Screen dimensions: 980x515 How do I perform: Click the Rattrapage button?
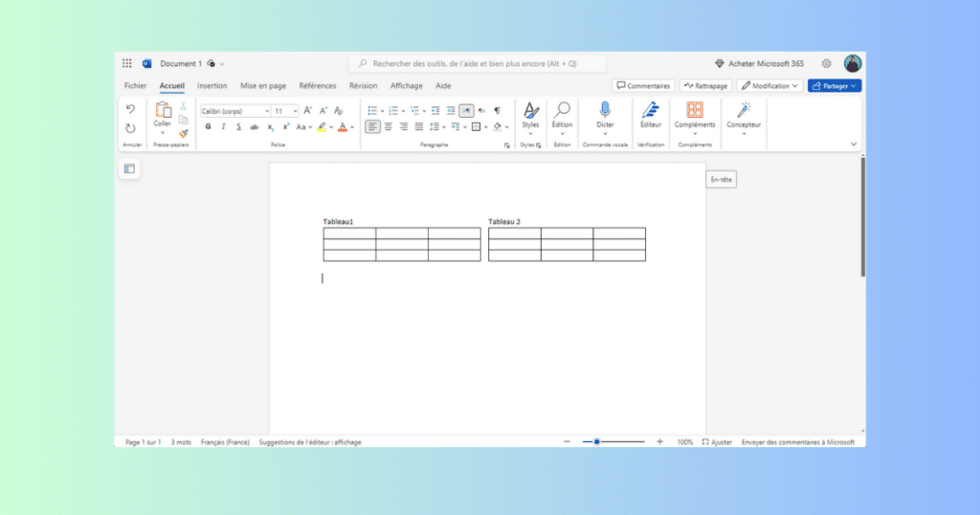705,85
